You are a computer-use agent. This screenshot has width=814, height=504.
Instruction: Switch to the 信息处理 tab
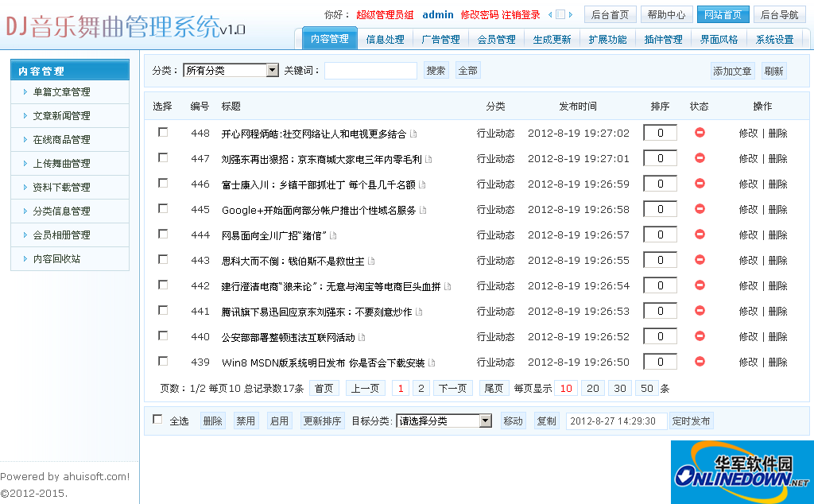pyautogui.click(x=386, y=40)
